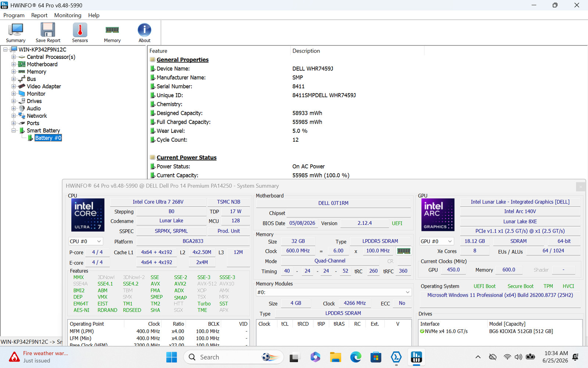Click the Wear Level 5.0 % value
Viewport: 588px width, 368px height.
click(300, 131)
